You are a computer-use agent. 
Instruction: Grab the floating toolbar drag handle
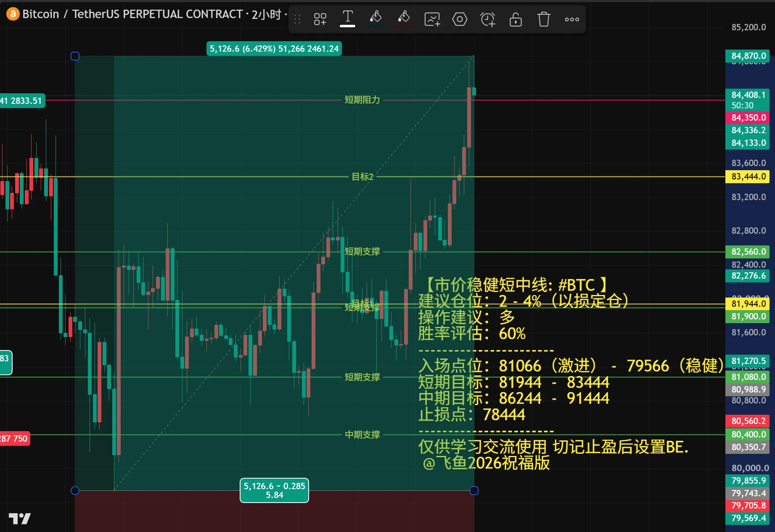pyautogui.click(x=297, y=19)
